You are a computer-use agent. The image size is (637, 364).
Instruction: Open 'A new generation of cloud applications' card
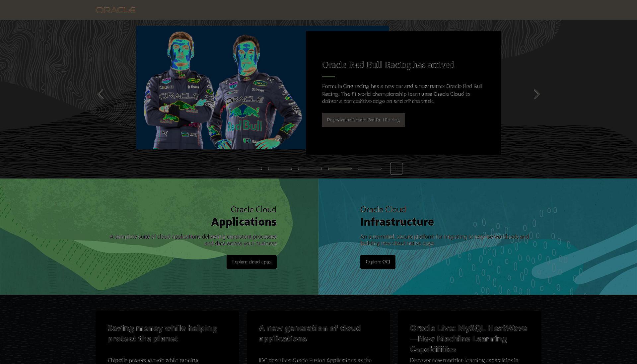coord(318,337)
